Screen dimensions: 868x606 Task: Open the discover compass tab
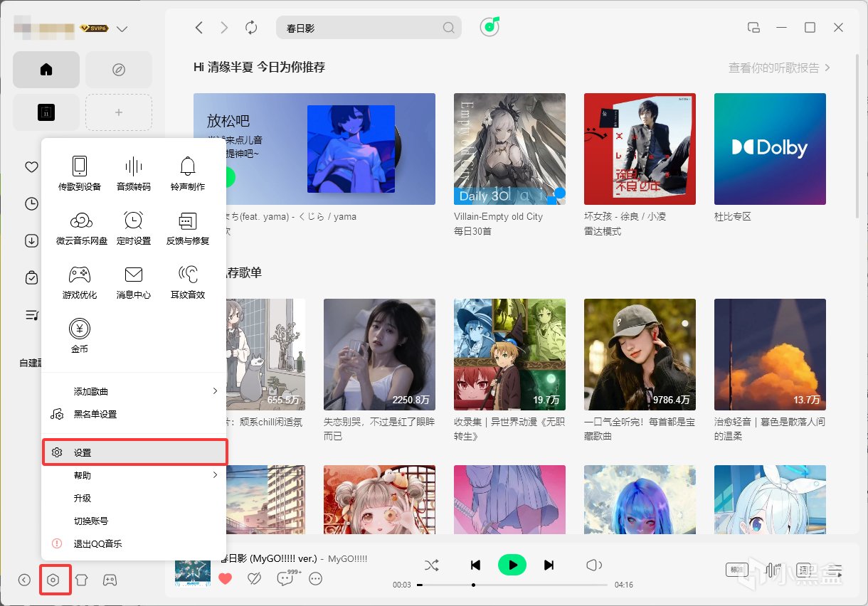pyautogui.click(x=119, y=70)
